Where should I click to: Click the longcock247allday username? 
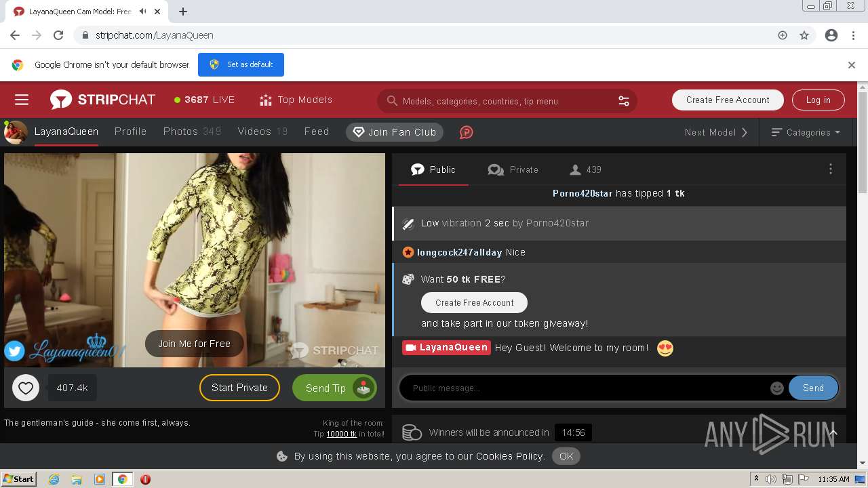point(459,252)
